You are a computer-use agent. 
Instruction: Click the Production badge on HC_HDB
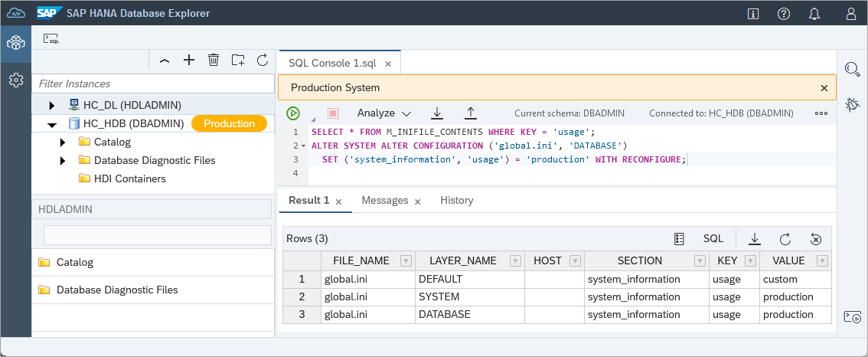[229, 123]
